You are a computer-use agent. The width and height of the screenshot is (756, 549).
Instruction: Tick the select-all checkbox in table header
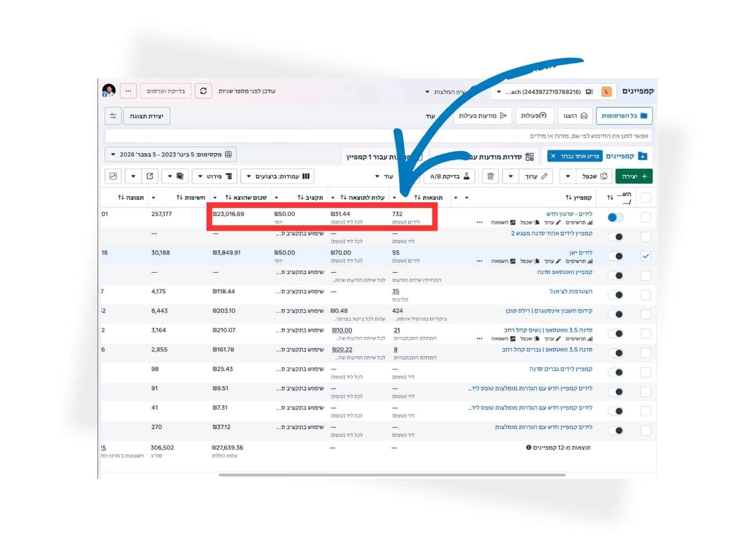(646, 198)
